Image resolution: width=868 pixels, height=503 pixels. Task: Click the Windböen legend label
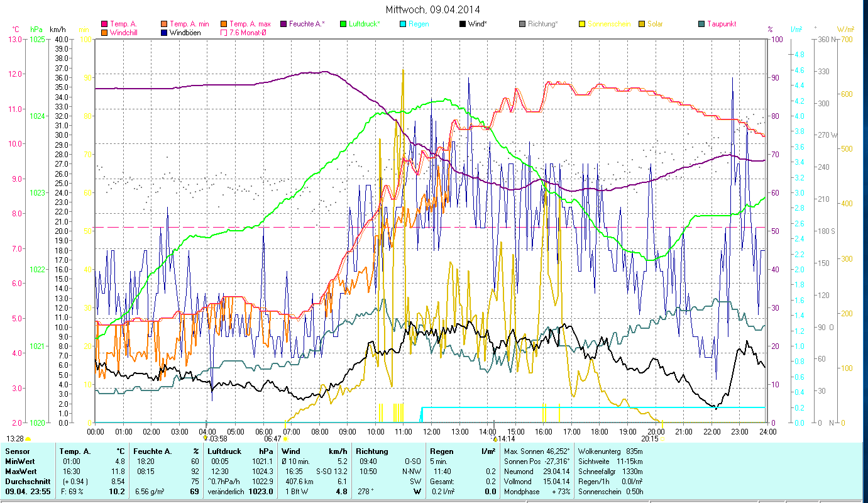click(x=185, y=32)
